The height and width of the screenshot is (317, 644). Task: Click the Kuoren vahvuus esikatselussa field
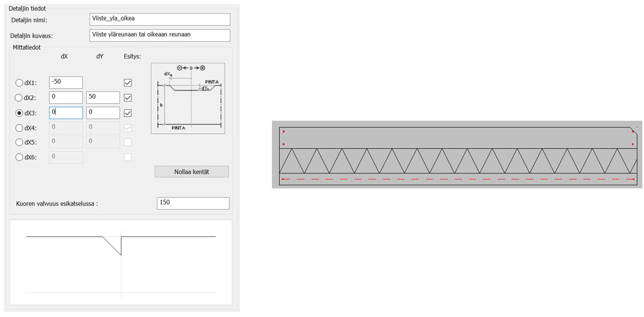point(193,203)
